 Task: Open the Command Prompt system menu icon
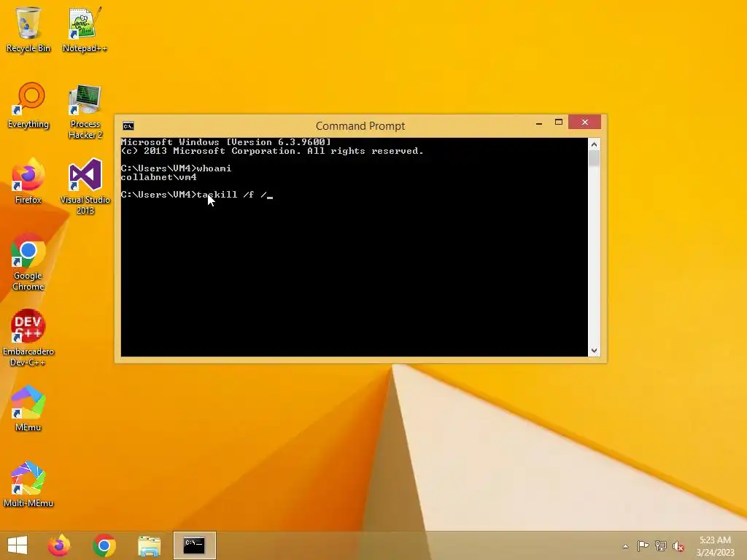(128, 125)
